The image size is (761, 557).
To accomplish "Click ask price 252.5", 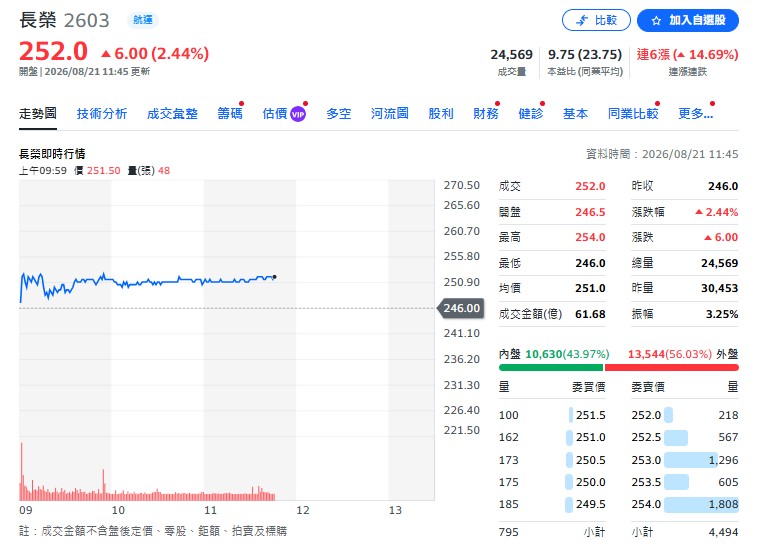I will point(646,438).
